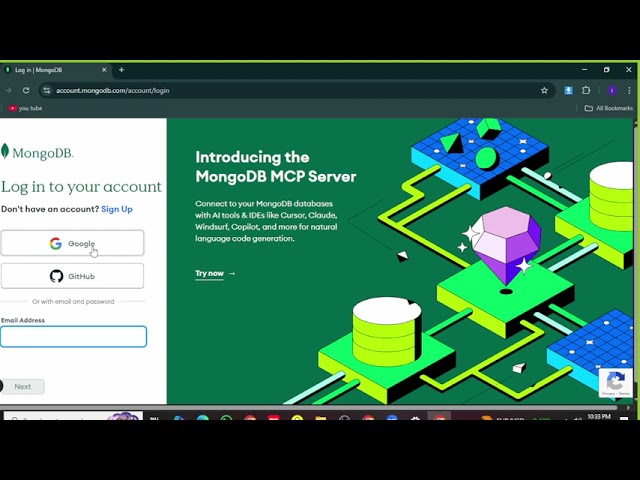Image resolution: width=640 pixels, height=480 pixels.
Task: Follow the Try now link
Action: 215,273
